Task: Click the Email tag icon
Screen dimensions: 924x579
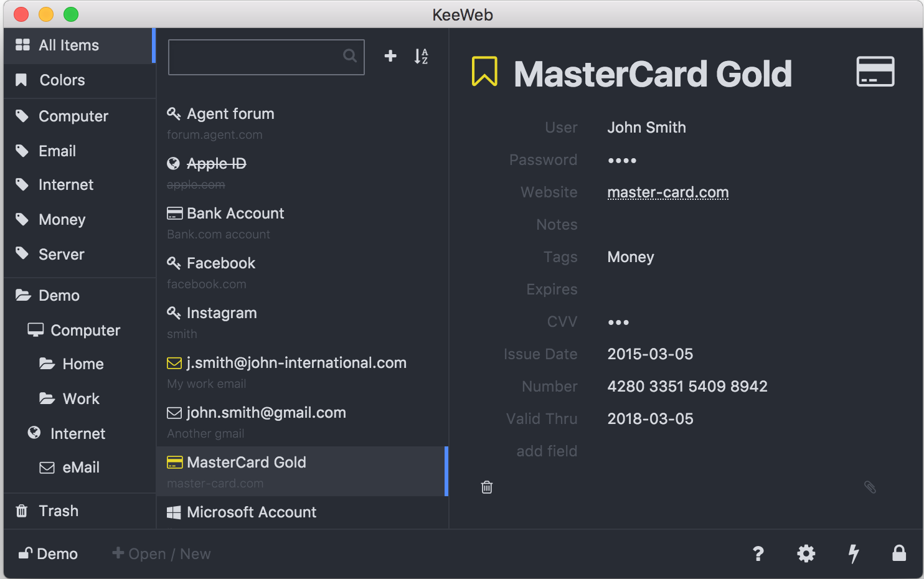Action: [22, 151]
